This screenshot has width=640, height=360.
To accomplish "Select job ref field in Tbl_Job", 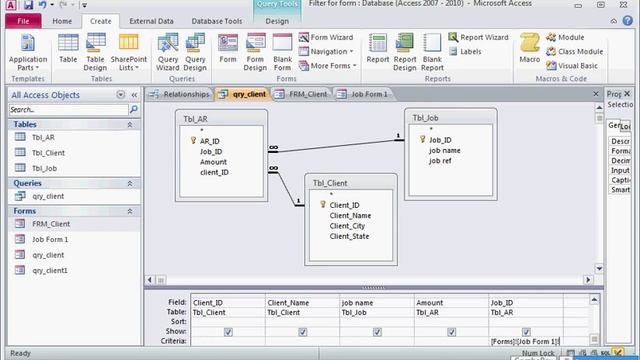I will pyautogui.click(x=440, y=161).
